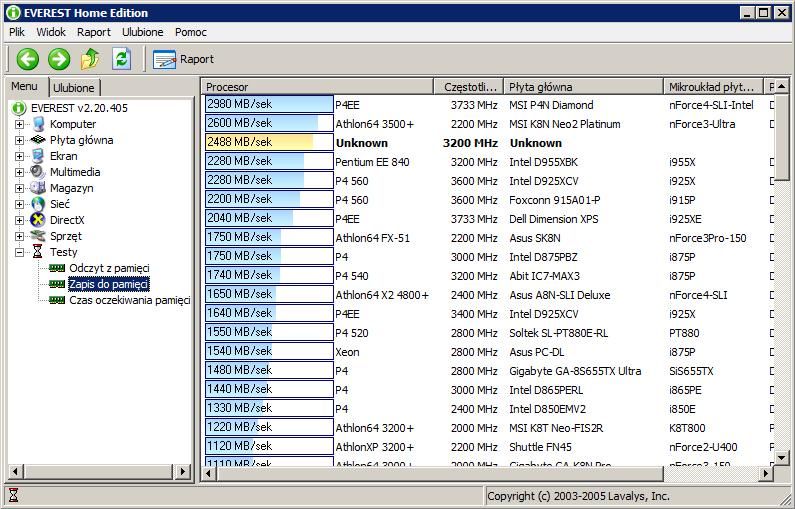Expand the Komputer tree node

pos(19,124)
